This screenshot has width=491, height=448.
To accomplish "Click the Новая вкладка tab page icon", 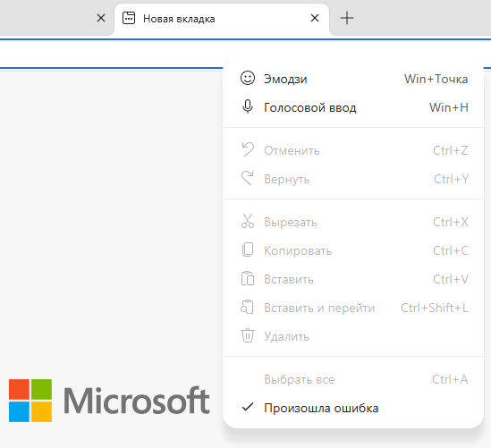I will [x=129, y=18].
